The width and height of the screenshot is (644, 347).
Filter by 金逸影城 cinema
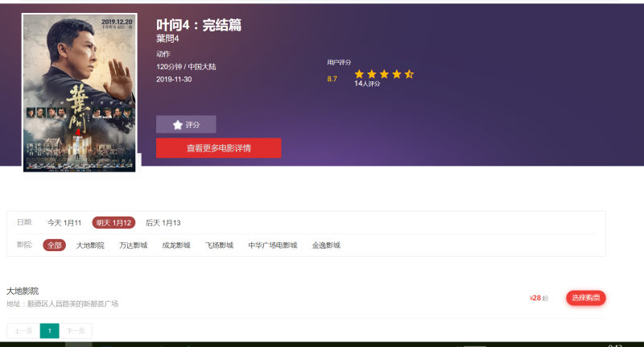[326, 246]
